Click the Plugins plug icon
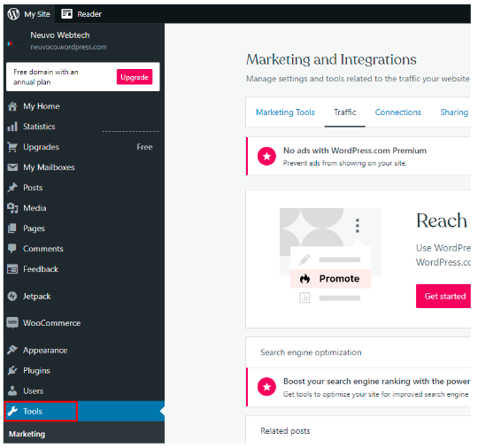Viewport: 501px width, 448px height. click(12, 370)
